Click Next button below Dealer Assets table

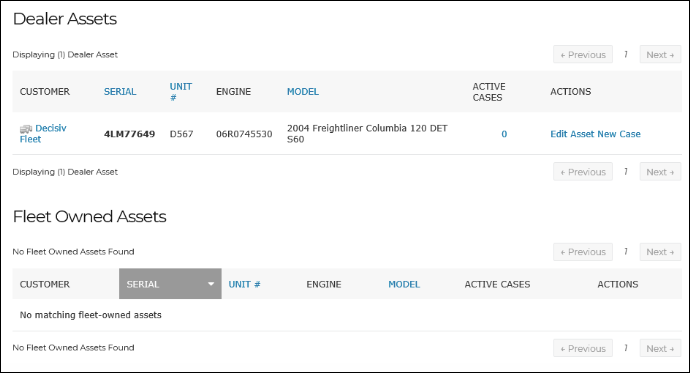point(660,172)
